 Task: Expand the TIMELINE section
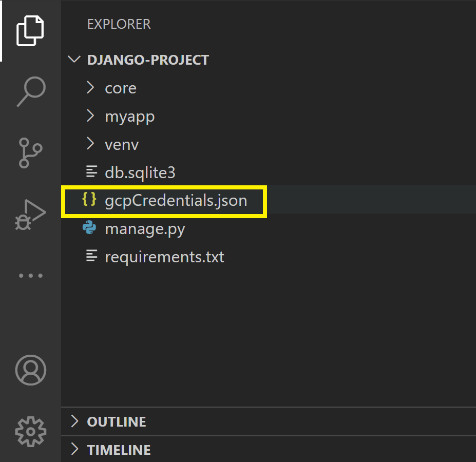coord(119,450)
